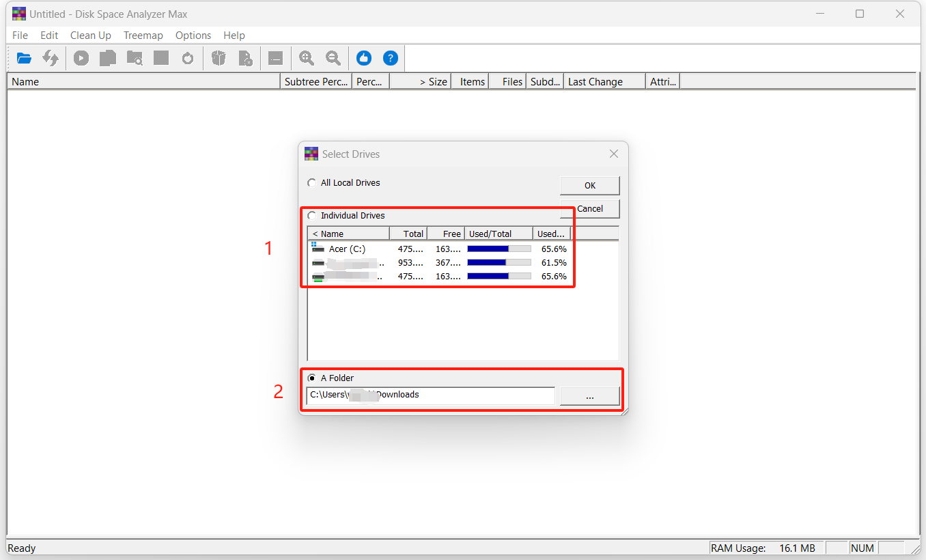Viewport: 926px width, 560px height.
Task: Choose the A Folder radio button
Action: tap(312, 378)
